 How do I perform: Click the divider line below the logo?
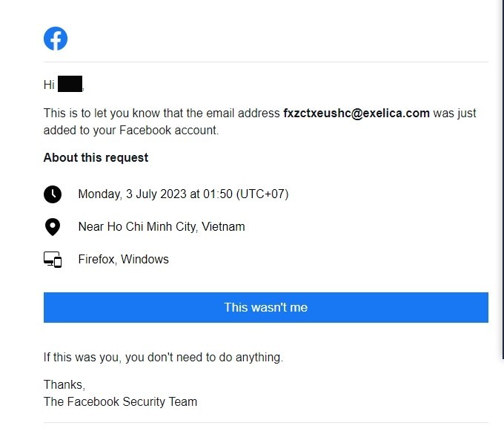coord(266,62)
